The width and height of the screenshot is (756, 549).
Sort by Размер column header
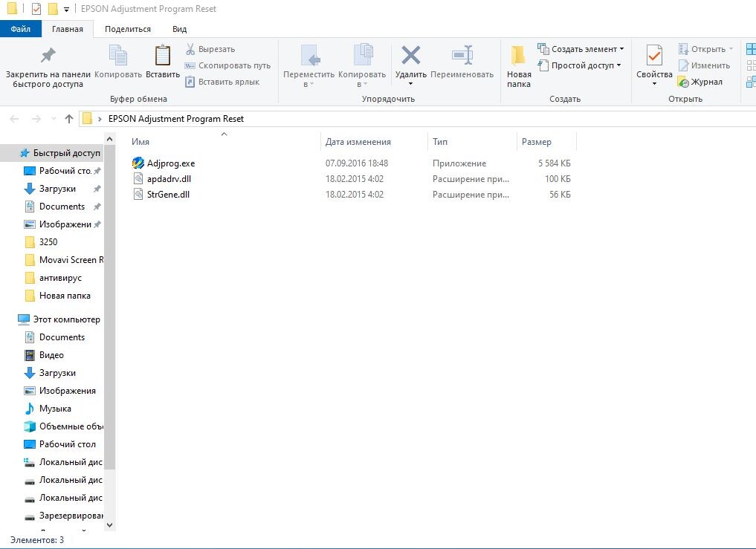[x=536, y=142]
